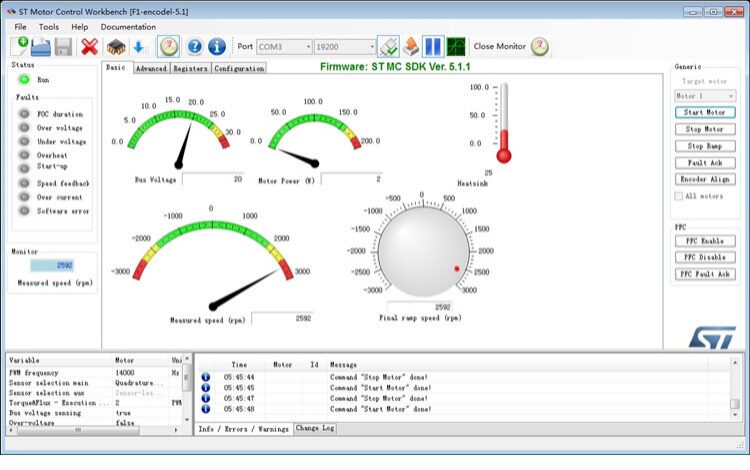Select the PWM frequency variable row
Screen dimensions: 750x470
coord(94,372)
